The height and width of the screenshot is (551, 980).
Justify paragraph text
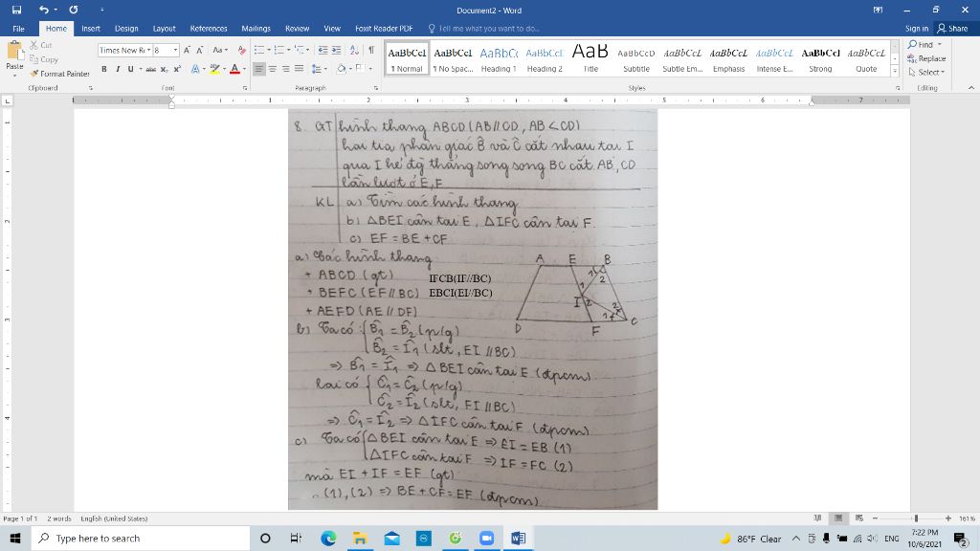[x=299, y=69]
